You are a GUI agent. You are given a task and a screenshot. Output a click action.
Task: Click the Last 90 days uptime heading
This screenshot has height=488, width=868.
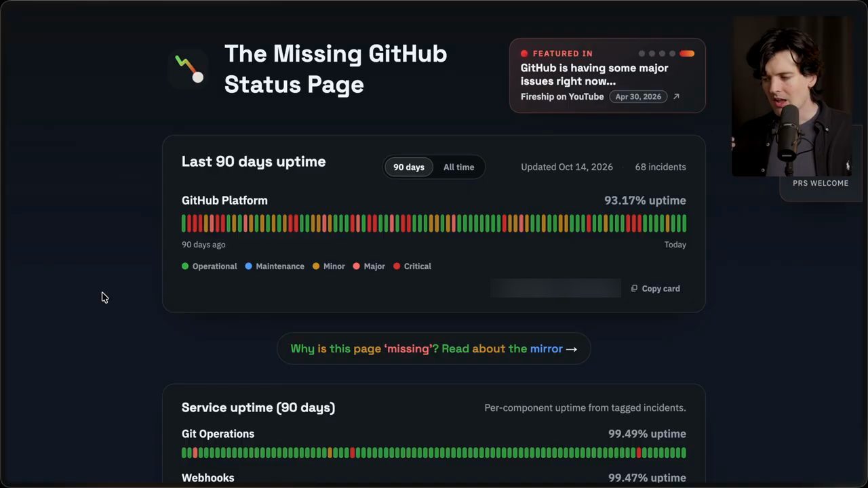tap(254, 161)
